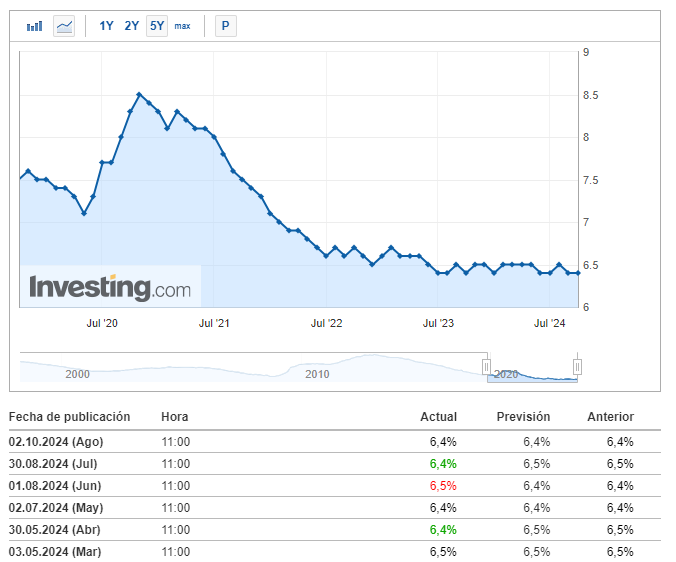Click green 6,4% actual value for Jul
Viewport: 676px width, 562px height.
coord(443,464)
